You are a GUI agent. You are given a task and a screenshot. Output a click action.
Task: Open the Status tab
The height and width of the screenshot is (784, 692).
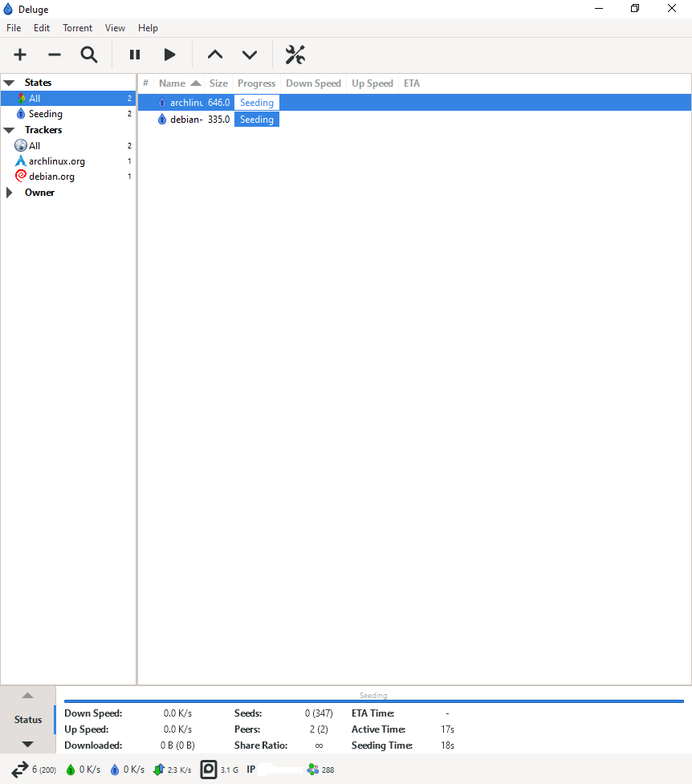click(x=28, y=720)
